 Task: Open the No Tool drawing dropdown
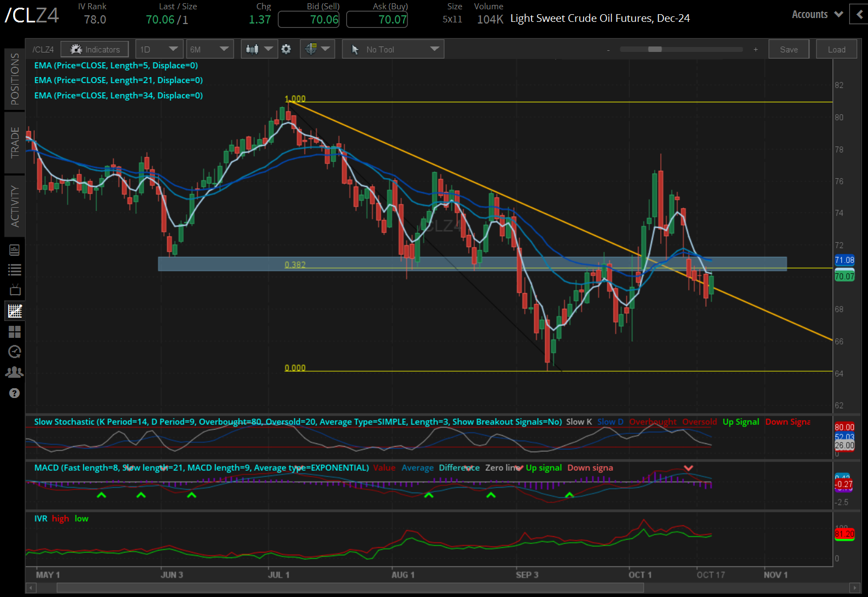pos(393,49)
